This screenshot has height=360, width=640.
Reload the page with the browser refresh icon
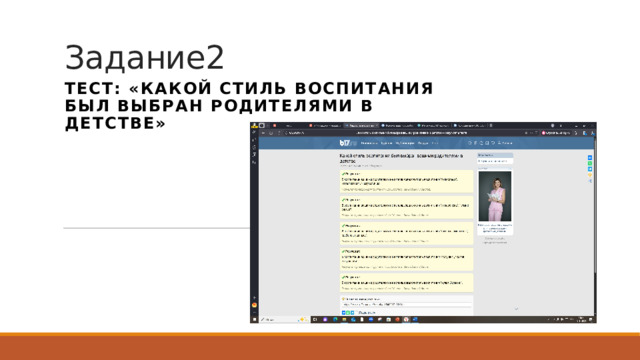271,133
